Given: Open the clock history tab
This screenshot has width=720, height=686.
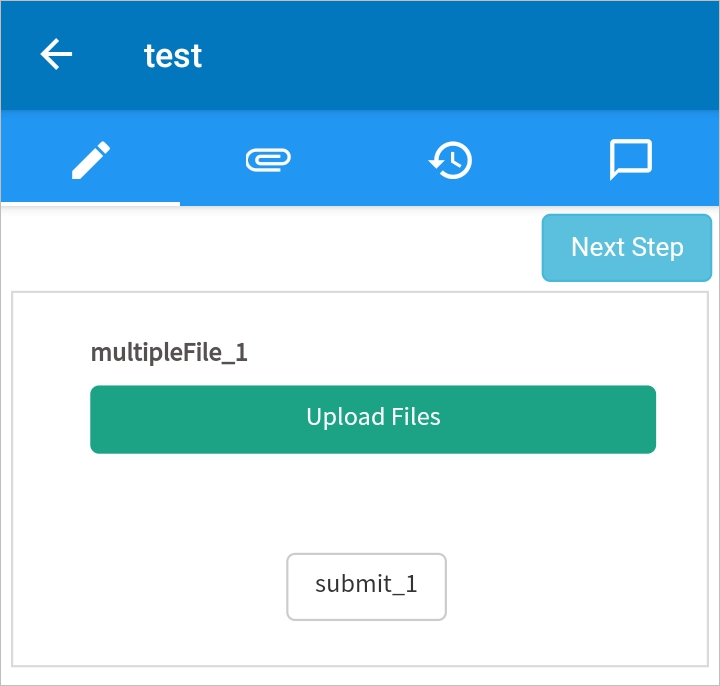Looking at the screenshot, I should click(x=450, y=159).
